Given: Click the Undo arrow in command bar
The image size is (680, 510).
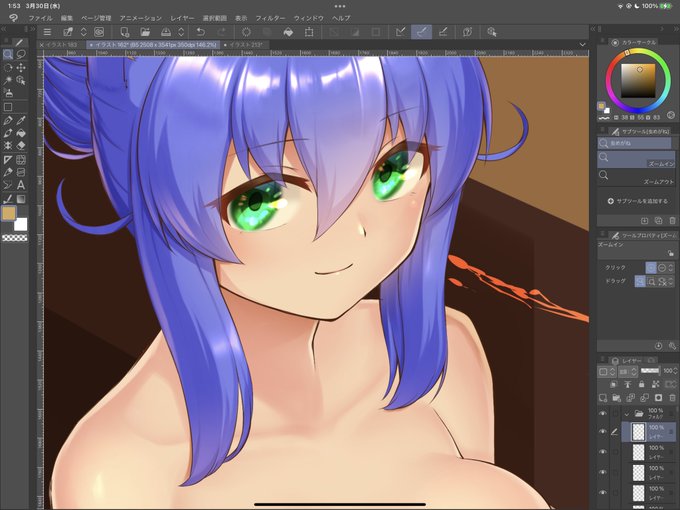Looking at the screenshot, I should [200, 32].
